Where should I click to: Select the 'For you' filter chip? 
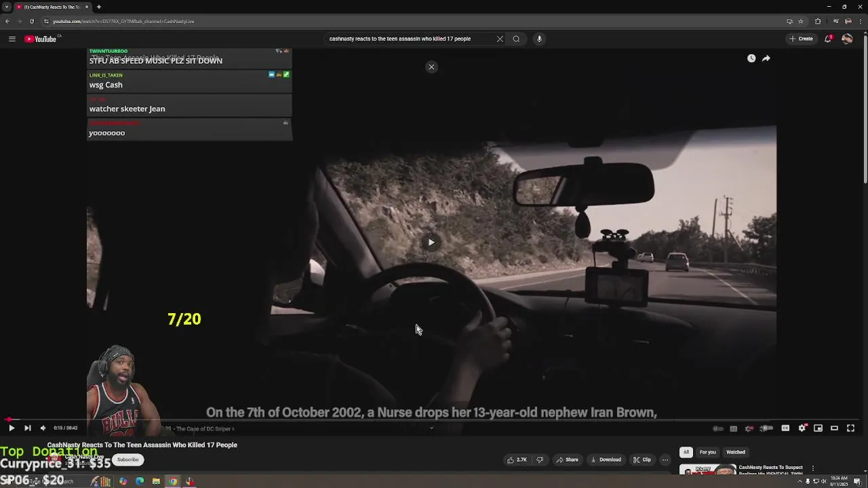[707, 452]
